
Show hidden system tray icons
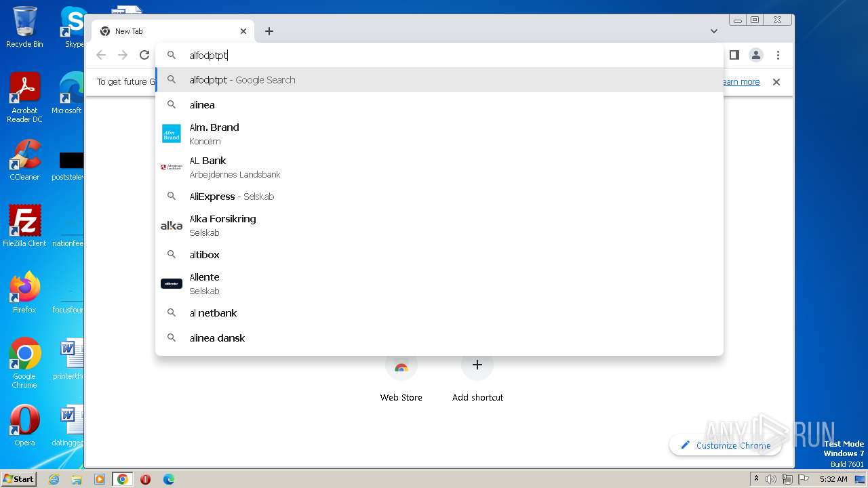coord(757,479)
